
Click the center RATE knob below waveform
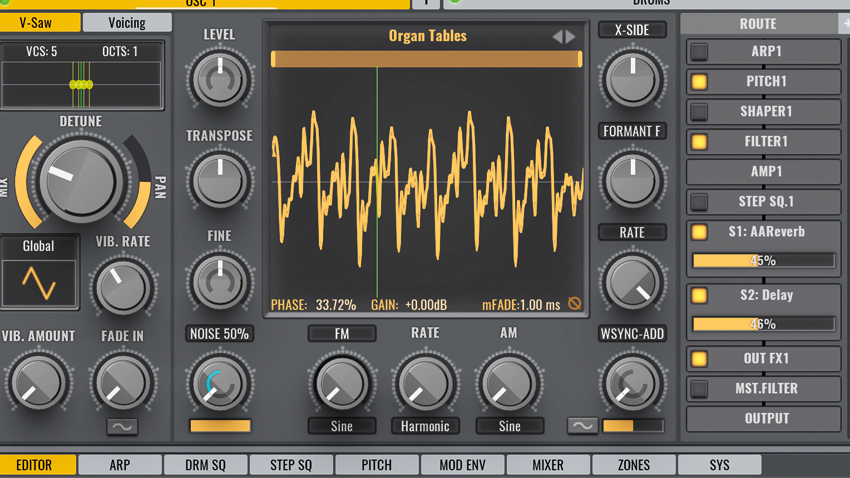click(x=426, y=384)
